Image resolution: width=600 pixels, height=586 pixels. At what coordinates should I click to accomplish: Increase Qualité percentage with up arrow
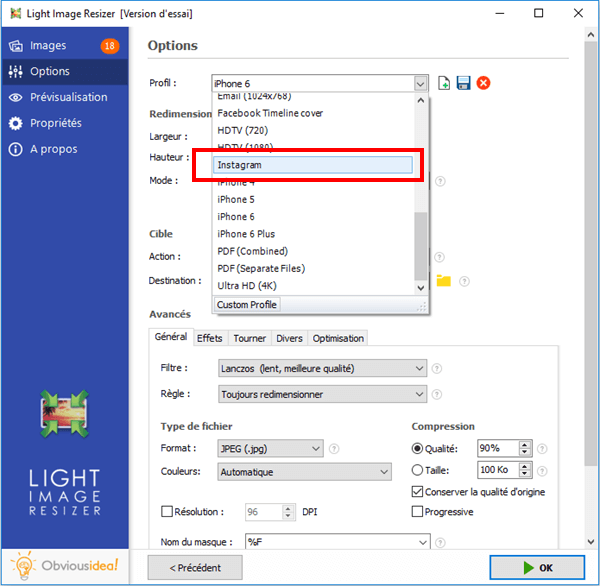(525, 445)
